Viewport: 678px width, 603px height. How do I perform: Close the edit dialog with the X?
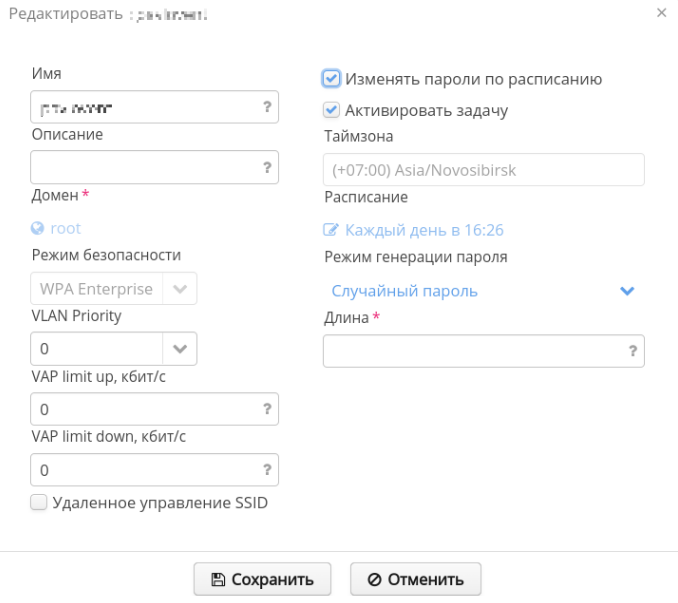tap(661, 12)
